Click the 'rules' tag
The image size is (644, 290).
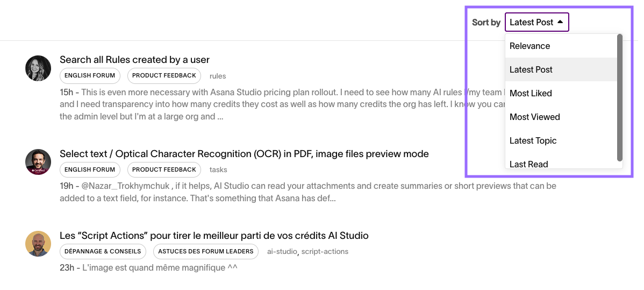218,76
